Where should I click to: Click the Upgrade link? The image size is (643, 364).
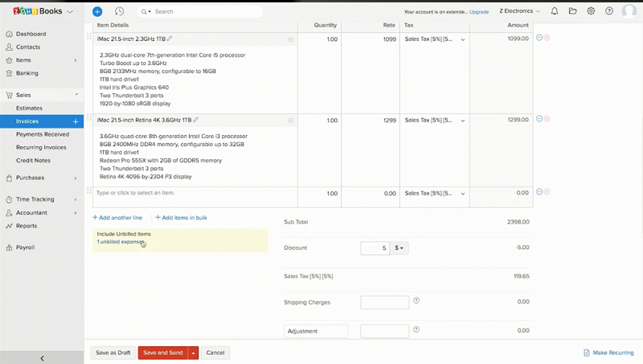click(x=479, y=12)
